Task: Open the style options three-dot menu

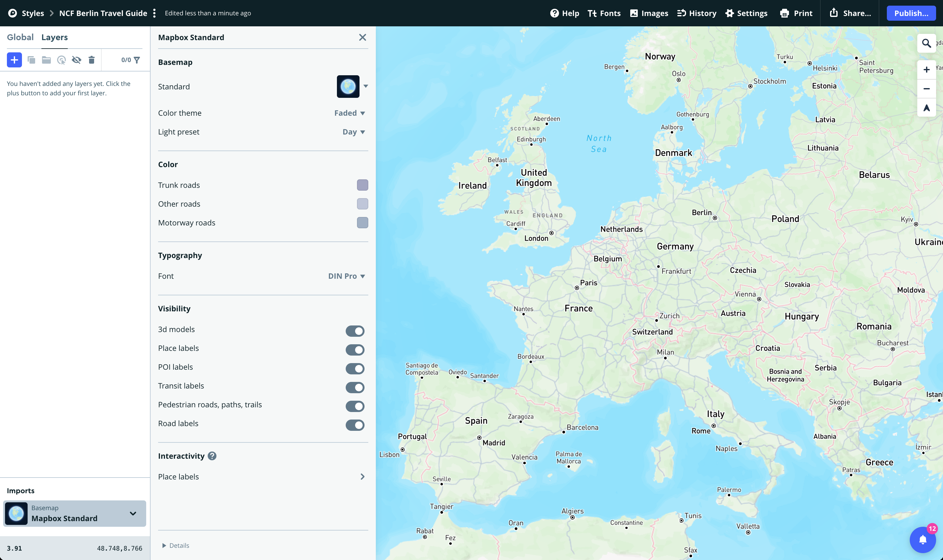Action: point(154,13)
